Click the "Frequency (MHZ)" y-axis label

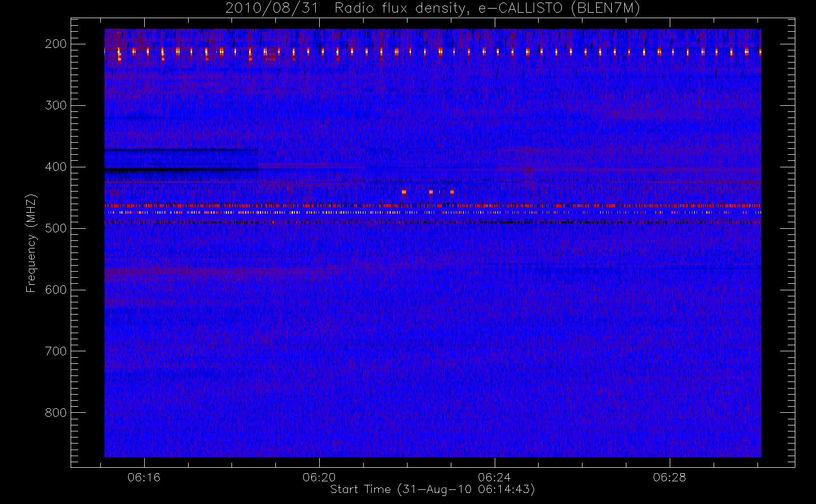(x=31, y=243)
